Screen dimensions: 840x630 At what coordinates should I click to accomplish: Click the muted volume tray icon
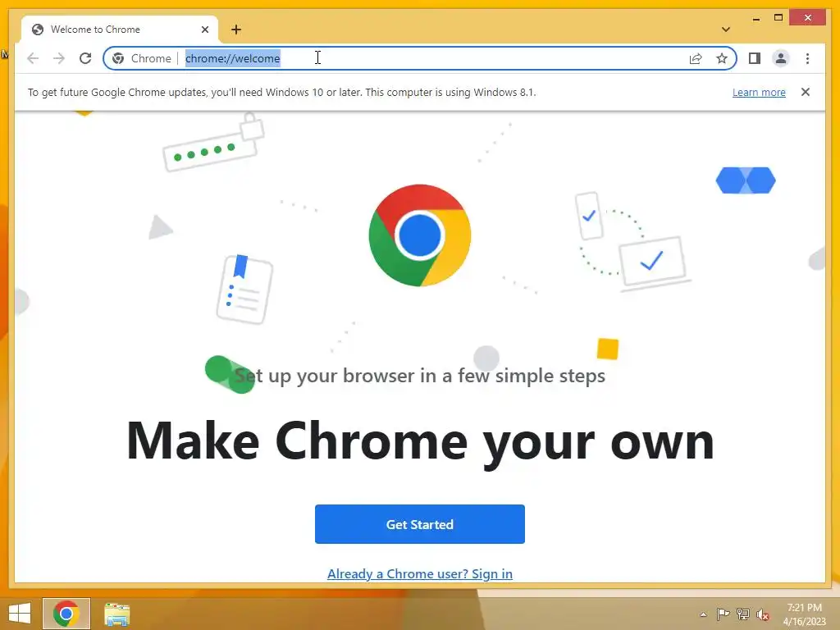click(x=763, y=614)
